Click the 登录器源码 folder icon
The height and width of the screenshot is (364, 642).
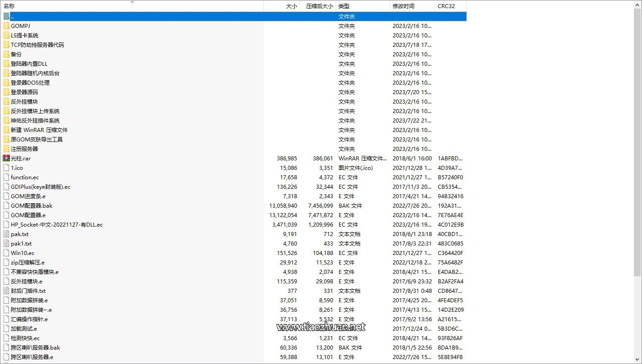[6, 92]
